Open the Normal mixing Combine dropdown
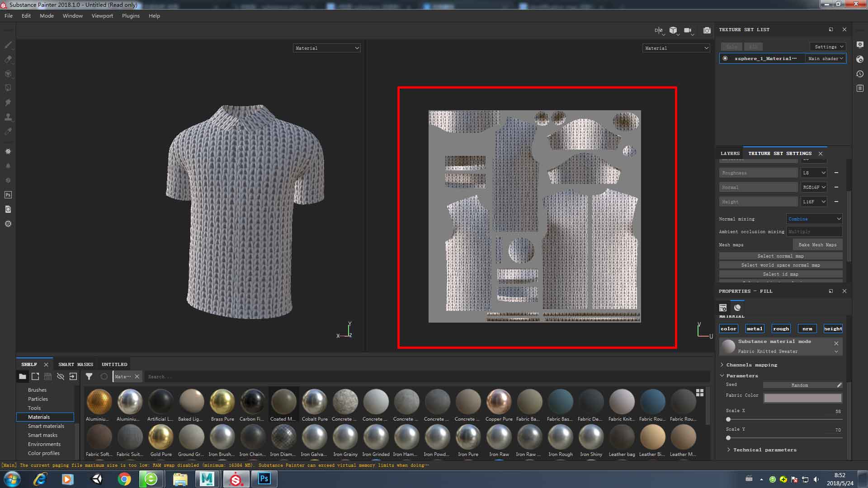 pos(814,219)
